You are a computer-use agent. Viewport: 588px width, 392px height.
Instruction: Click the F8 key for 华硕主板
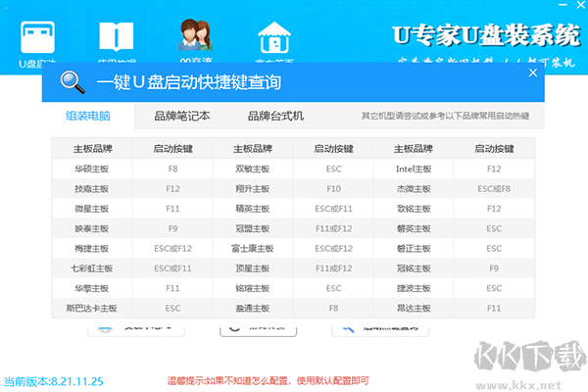pyautogui.click(x=172, y=169)
